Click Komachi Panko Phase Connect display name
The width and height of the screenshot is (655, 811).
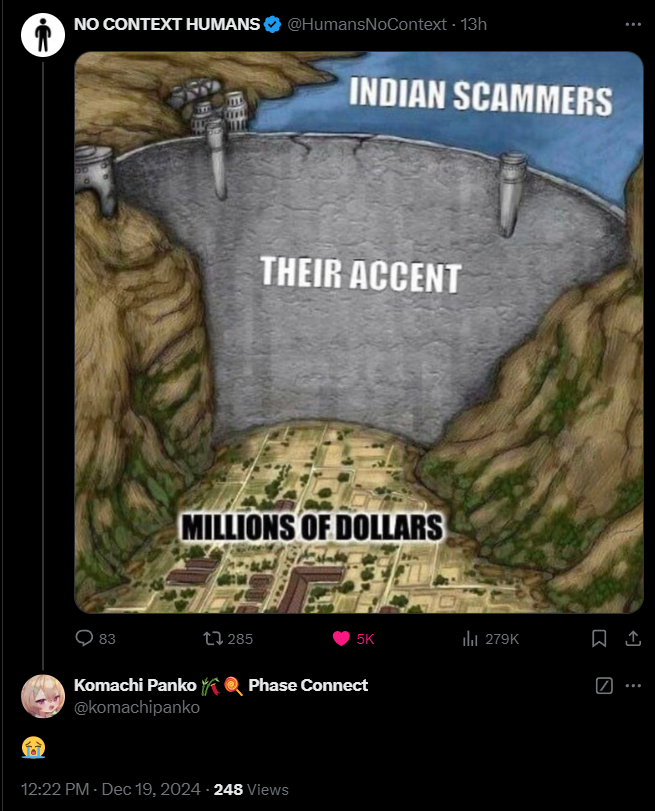tap(221, 685)
